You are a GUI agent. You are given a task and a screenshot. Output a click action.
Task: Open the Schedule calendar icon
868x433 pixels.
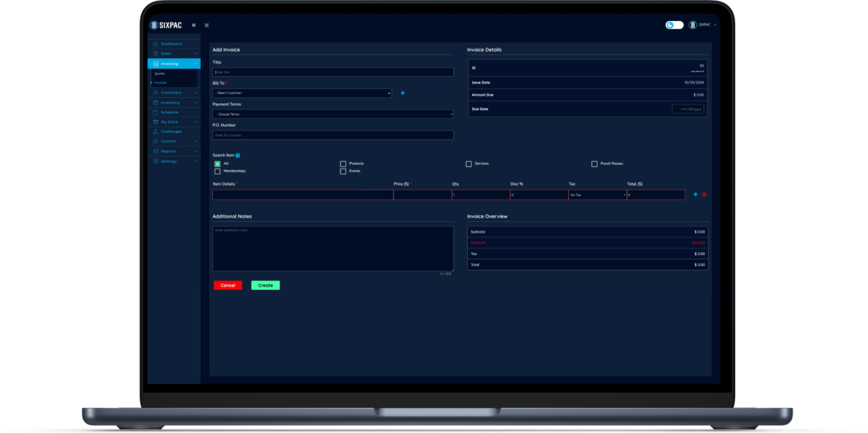click(x=157, y=112)
